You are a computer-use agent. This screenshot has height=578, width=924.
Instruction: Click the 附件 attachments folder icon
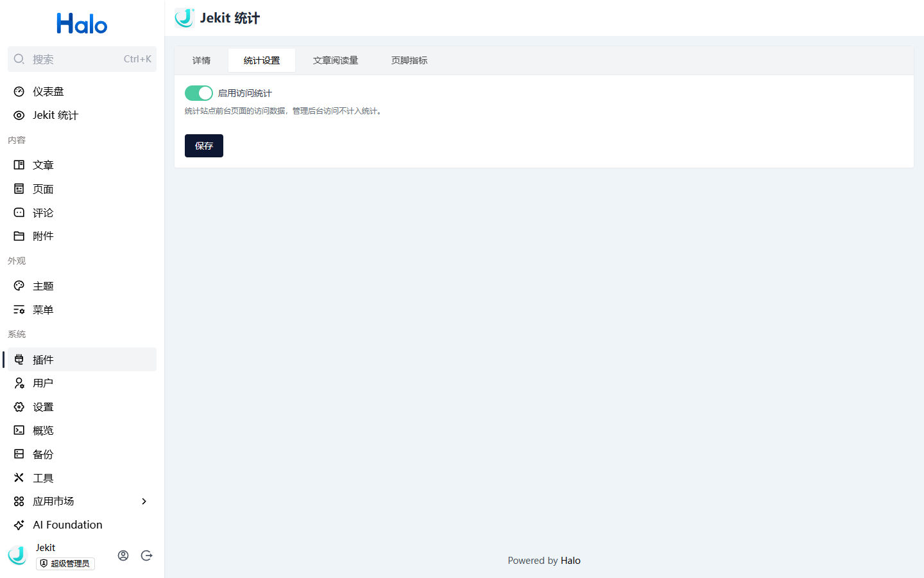click(x=19, y=236)
